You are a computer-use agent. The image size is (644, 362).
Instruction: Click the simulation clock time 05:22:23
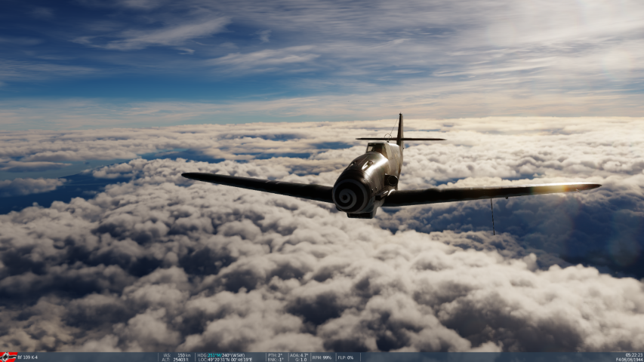tap(633, 354)
